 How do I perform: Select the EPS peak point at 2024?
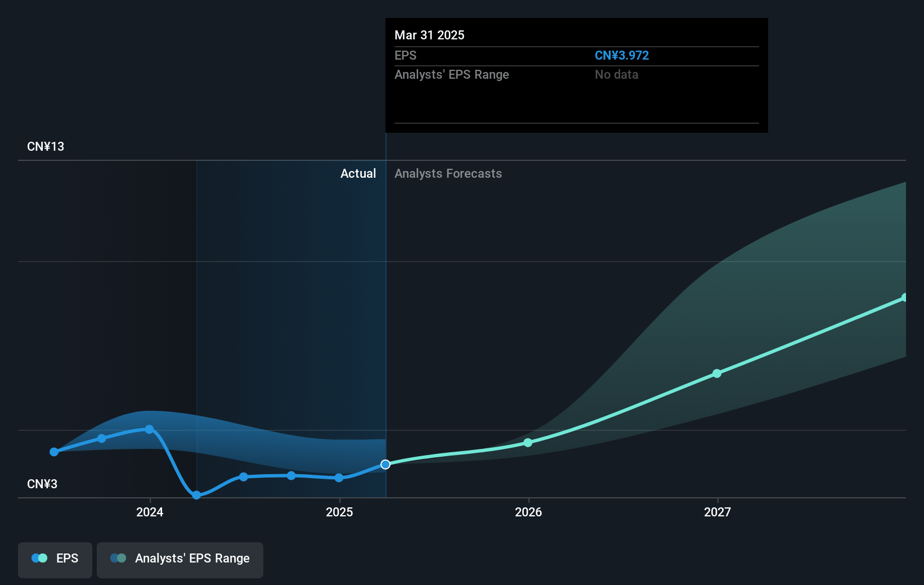(x=149, y=429)
